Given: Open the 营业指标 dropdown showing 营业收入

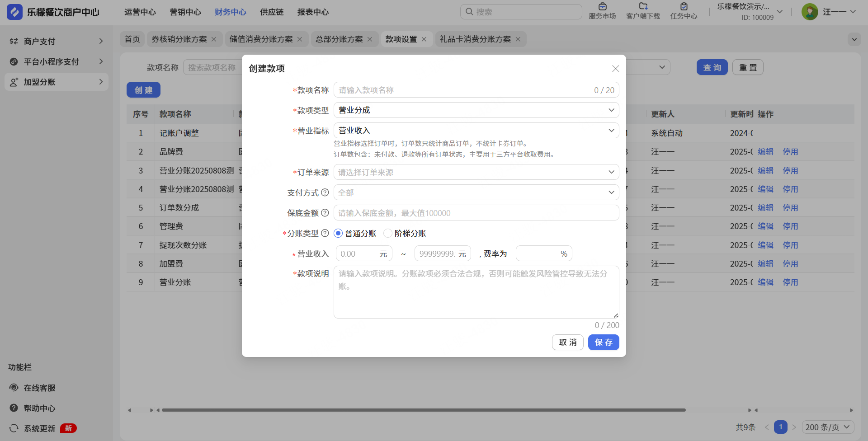Looking at the screenshot, I should pos(476,131).
